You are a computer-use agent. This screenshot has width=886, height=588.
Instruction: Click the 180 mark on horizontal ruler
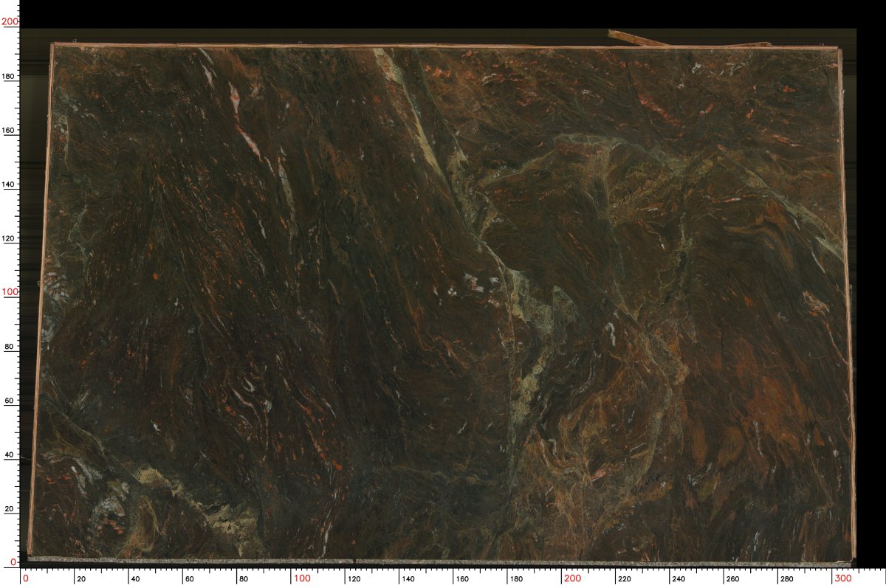515,579
